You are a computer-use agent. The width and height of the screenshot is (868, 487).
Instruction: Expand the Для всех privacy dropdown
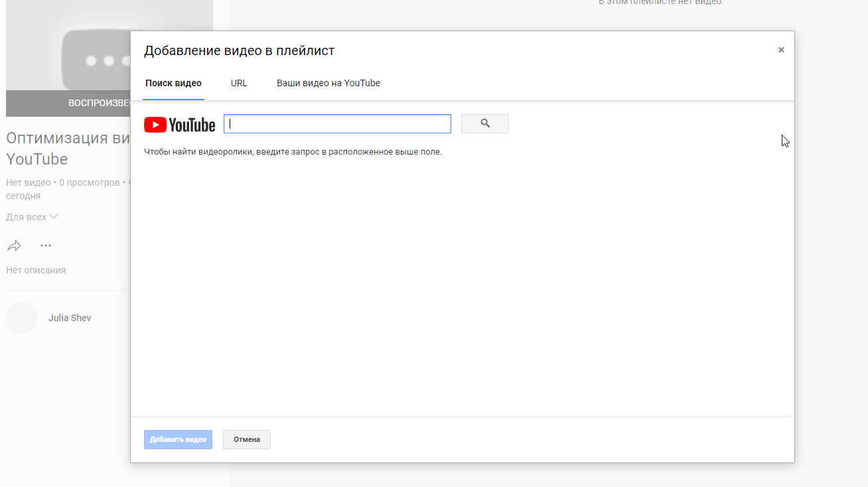coord(32,217)
